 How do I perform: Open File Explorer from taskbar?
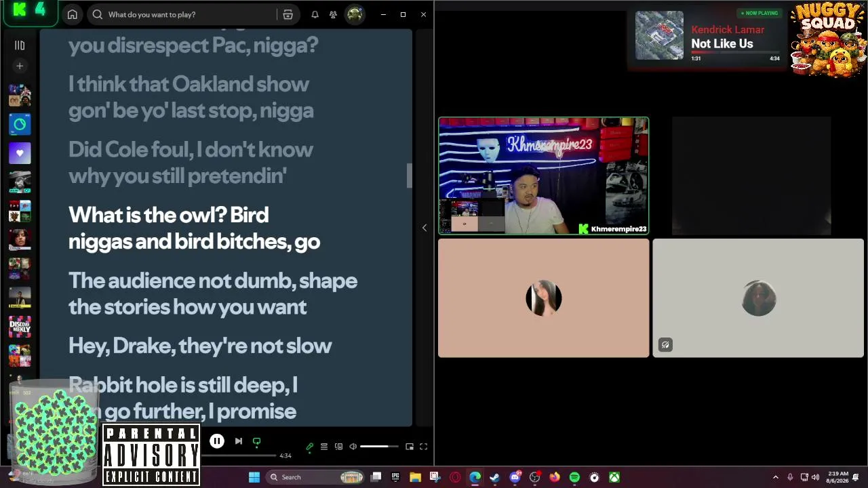coord(415,477)
